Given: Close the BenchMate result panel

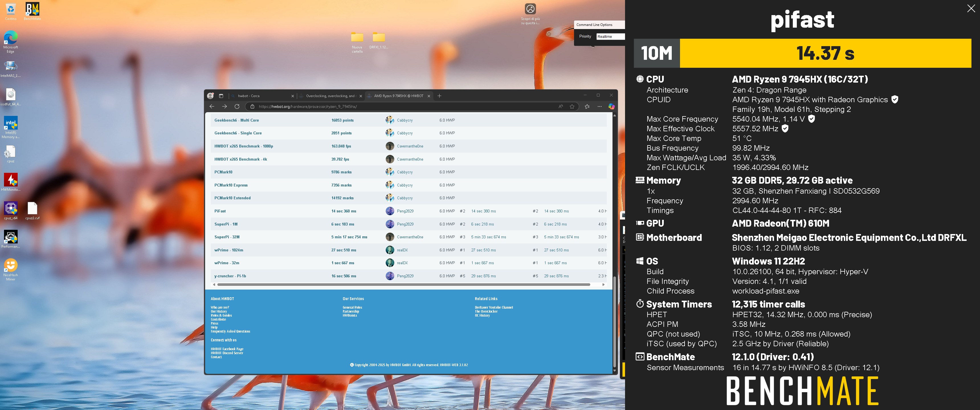Looking at the screenshot, I should [x=971, y=8].
